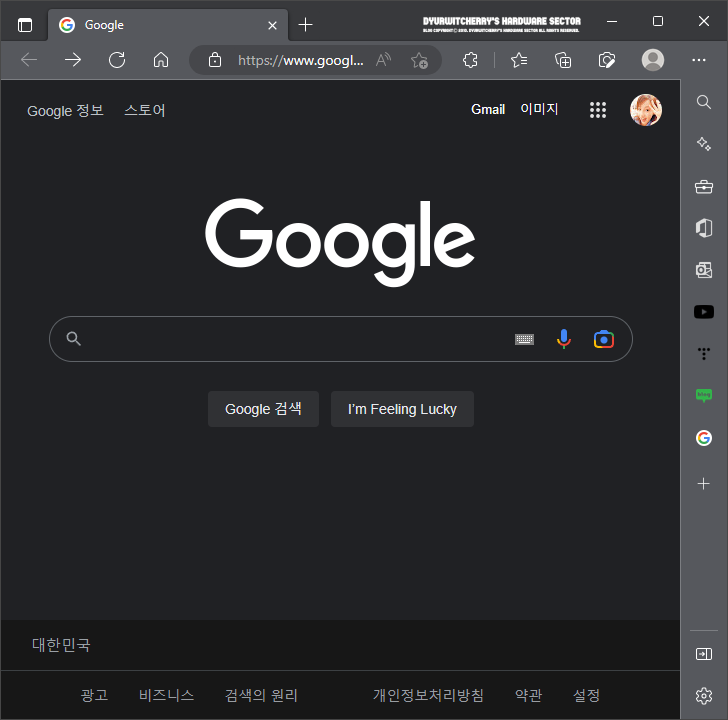Click the address bar URL text
Viewport: 728px width, 720px height.
pyautogui.click(x=300, y=60)
